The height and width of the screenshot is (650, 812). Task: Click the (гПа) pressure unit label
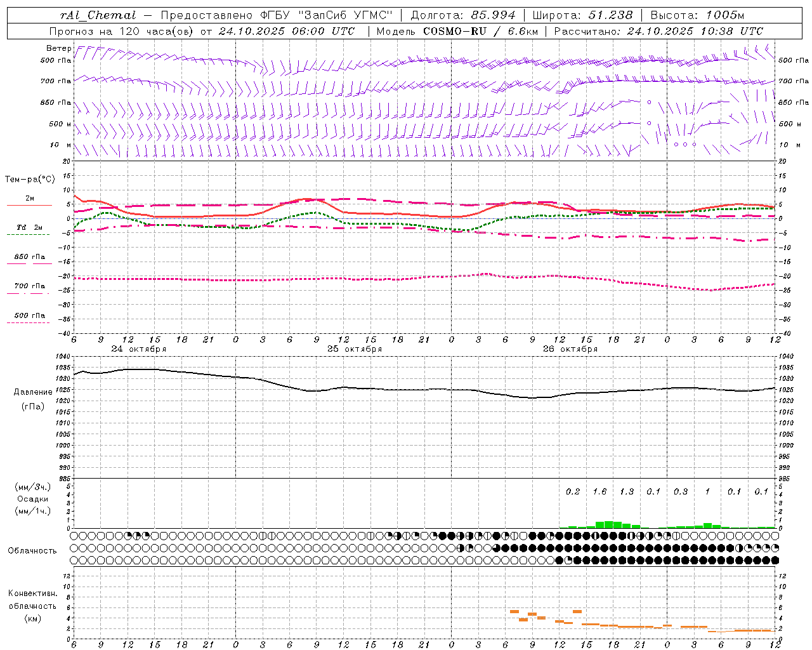33,407
